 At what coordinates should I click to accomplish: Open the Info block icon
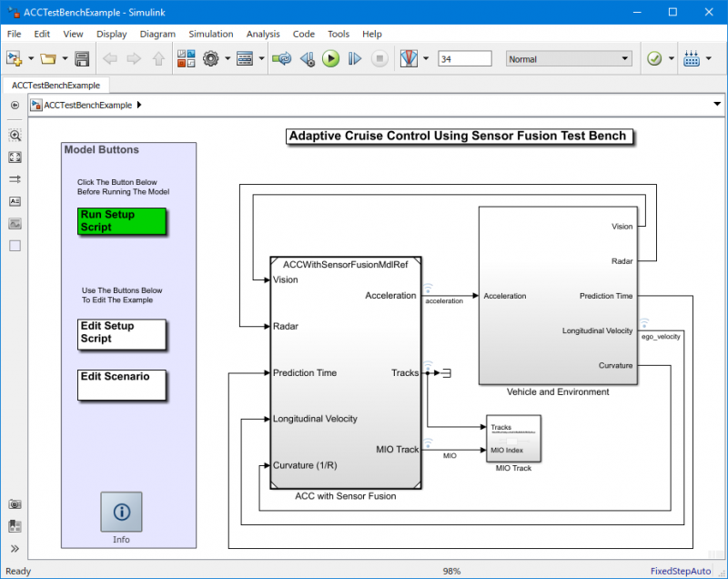click(x=121, y=513)
